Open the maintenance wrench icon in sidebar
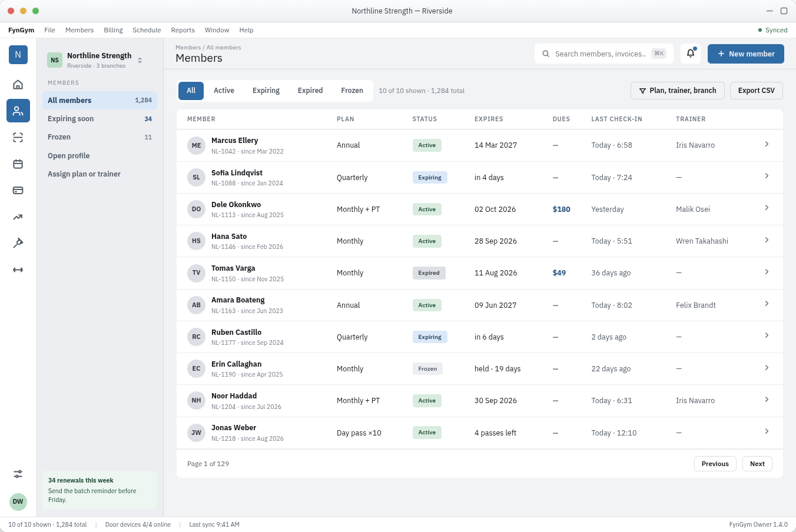This screenshot has height=532, width=796. (x=18, y=243)
